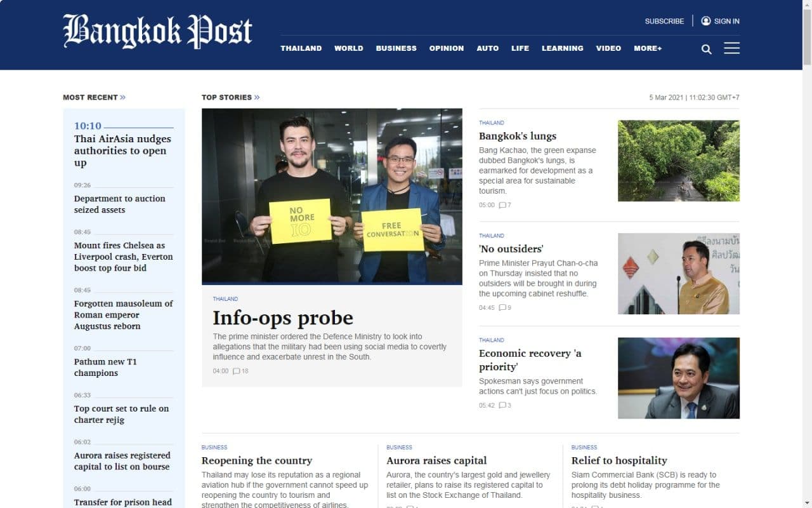The width and height of the screenshot is (812, 508).
Task: Click the Most Recent double-arrow icon
Action: coord(123,97)
